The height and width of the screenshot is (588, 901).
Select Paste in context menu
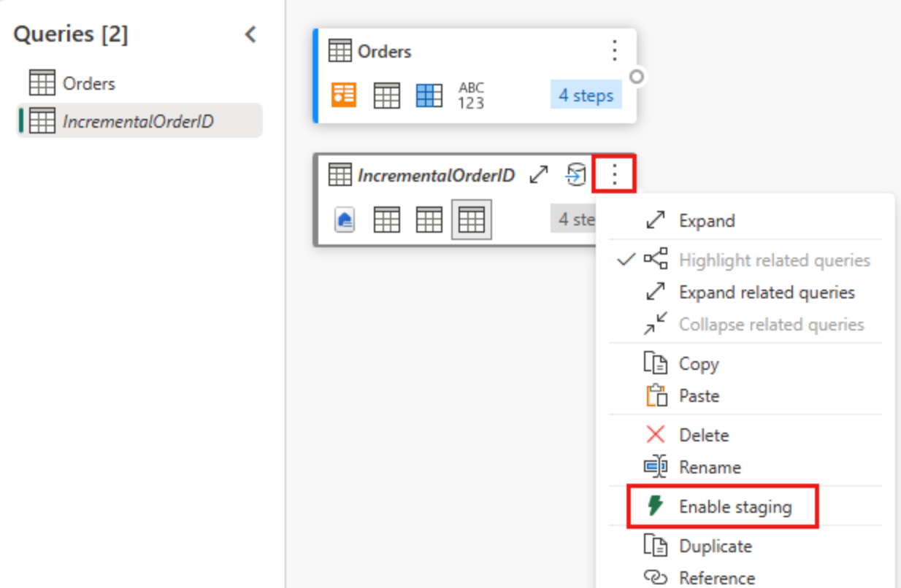[x=745, y=396]
